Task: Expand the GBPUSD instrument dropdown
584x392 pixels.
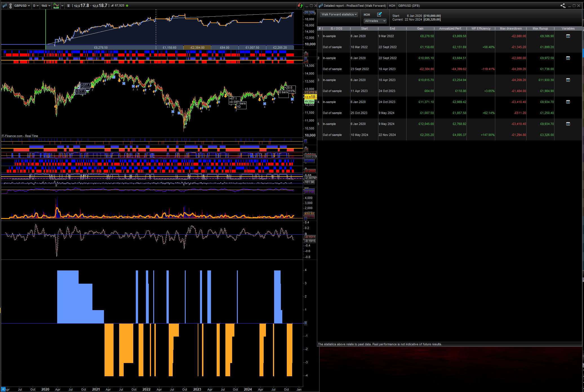Action: click(22, 6)
